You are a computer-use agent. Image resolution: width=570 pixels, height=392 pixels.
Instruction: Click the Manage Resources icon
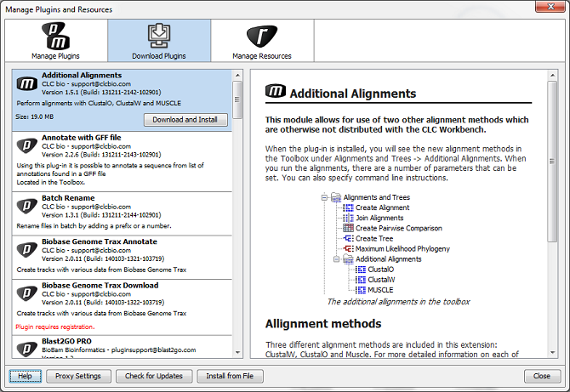coord(262,37)
